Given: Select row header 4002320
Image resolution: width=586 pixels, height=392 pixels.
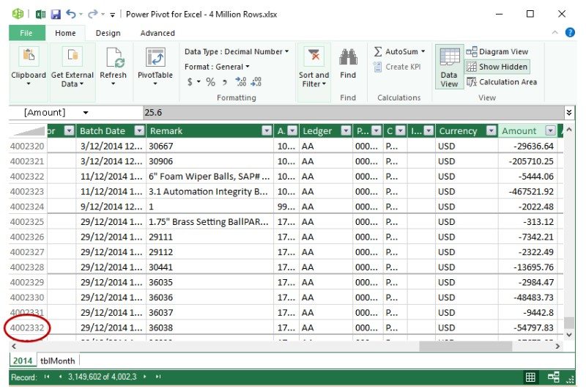Looking at the screenshot, I should [27, 146].
